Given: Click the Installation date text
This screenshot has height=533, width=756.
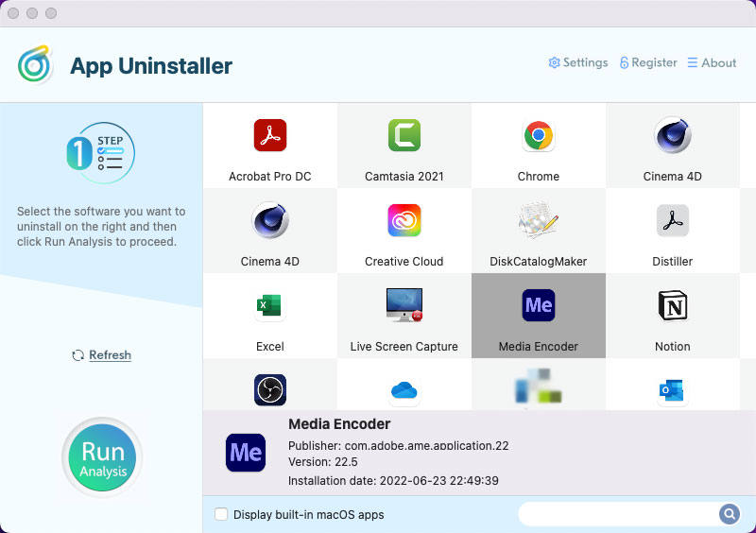Looking at the screenshot, I should tap(393, 480).
